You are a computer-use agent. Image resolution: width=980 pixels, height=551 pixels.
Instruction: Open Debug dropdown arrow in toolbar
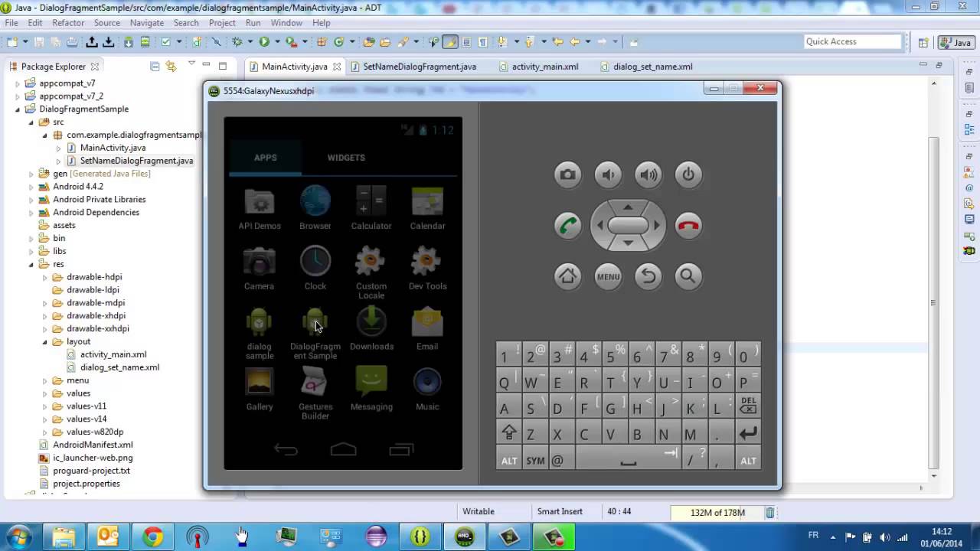click(250, 42)
